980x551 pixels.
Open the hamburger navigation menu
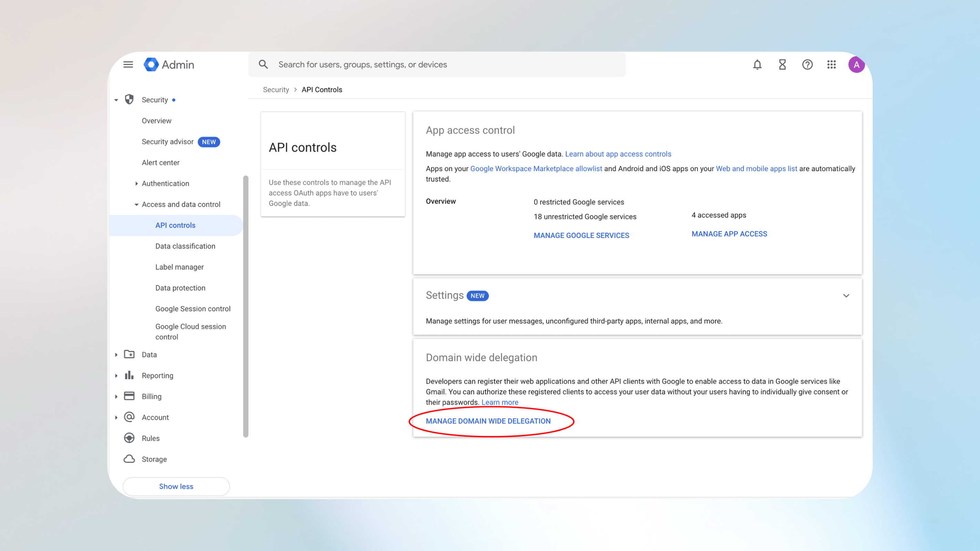click(x=128, y=64)
